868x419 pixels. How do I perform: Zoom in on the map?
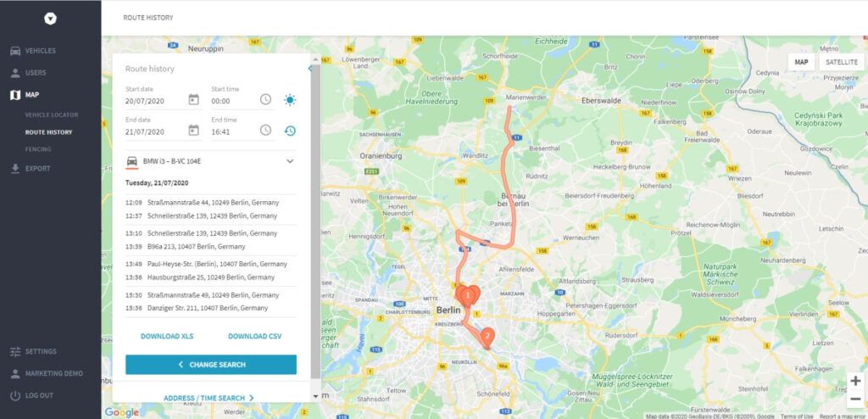click(855, 381)
